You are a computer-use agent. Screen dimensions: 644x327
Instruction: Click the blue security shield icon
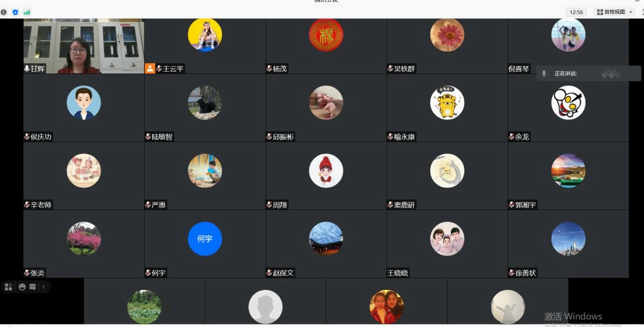[16, 13]
